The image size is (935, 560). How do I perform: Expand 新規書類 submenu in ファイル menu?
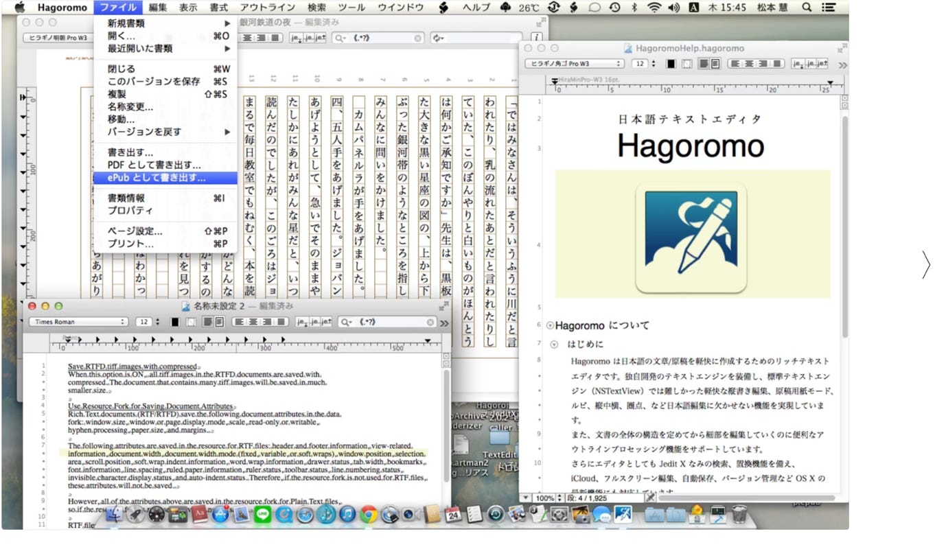click(165, 23)
